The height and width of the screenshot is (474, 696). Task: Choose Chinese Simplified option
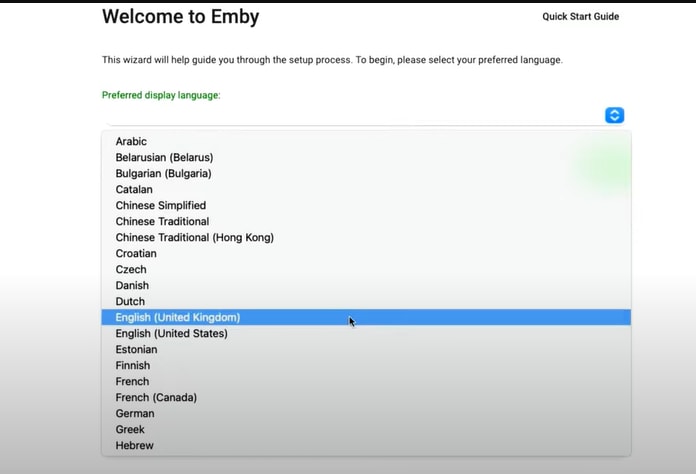click(x=366, y=205)
